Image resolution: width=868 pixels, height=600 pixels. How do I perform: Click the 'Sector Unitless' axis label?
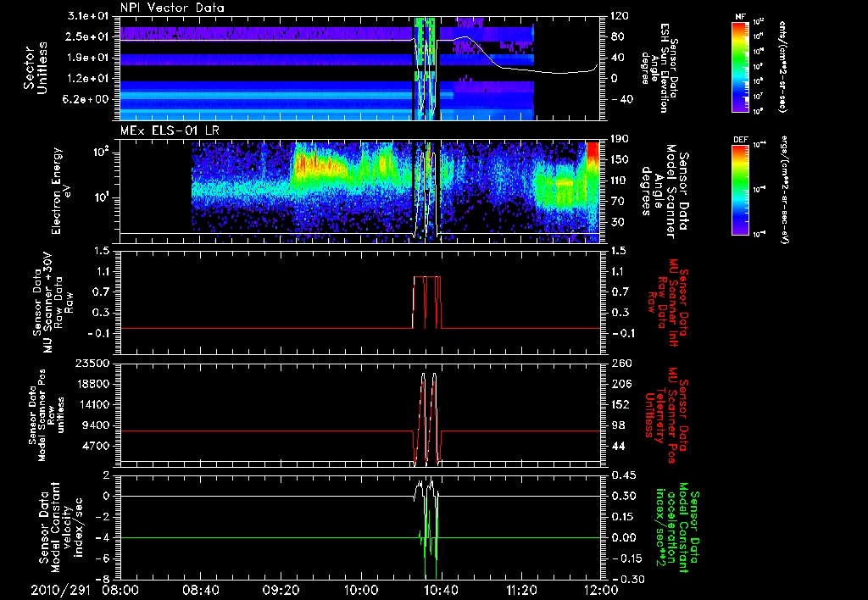click(36, 68)
